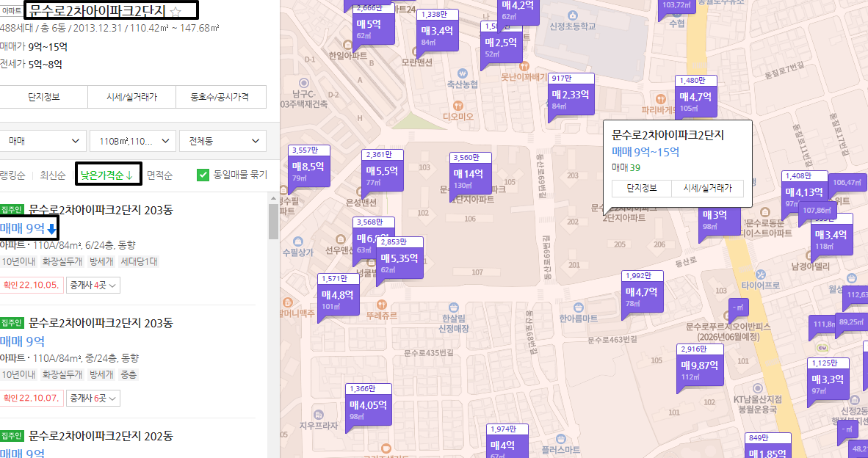Select the 매 5.5억 77㎡ map marker

(383, 172)
